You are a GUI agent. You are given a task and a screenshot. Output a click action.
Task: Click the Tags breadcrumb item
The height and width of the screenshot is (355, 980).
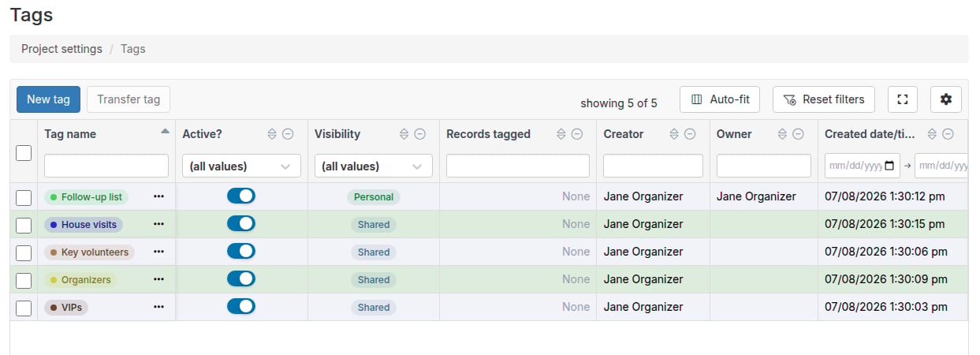(133, 49)
